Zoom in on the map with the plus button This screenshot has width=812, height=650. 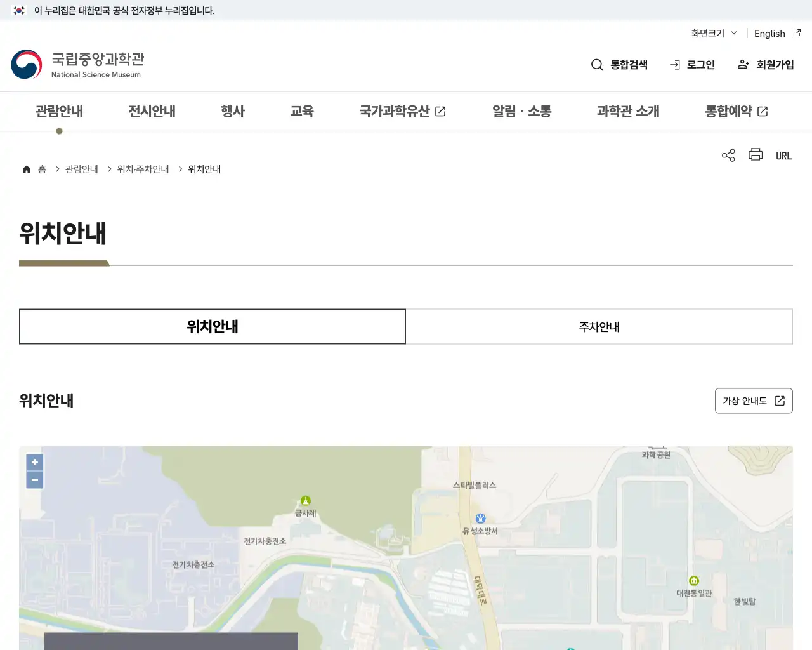[x=34, y=461]
